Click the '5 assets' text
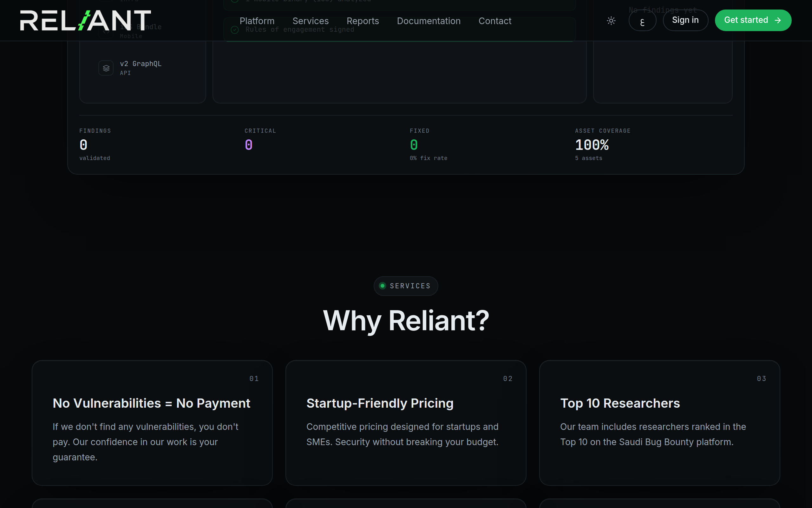This screenshot has width=812, height=508. coord(588,158)
